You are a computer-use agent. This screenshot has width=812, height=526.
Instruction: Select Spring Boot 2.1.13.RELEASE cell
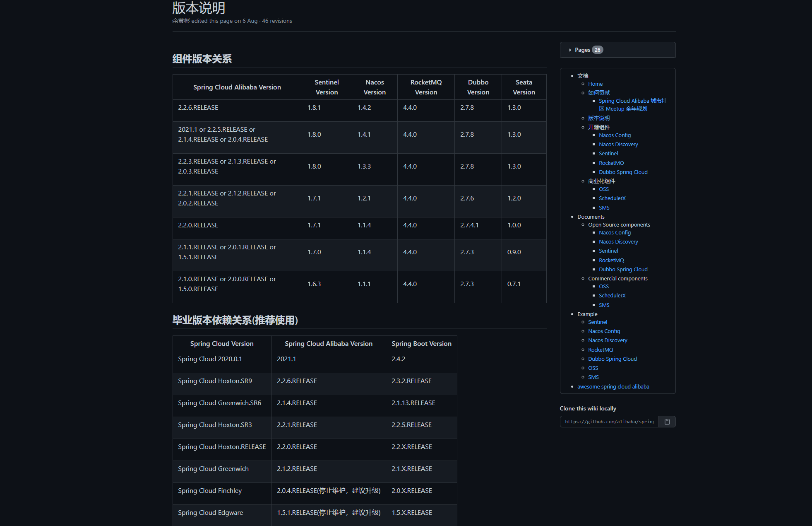[421, 406]
